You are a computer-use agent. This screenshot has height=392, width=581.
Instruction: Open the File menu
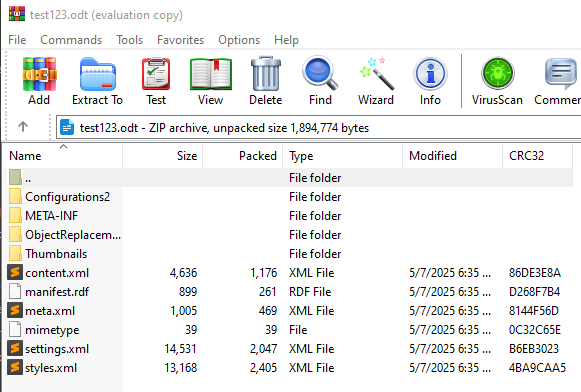click(x=17, y=40)
